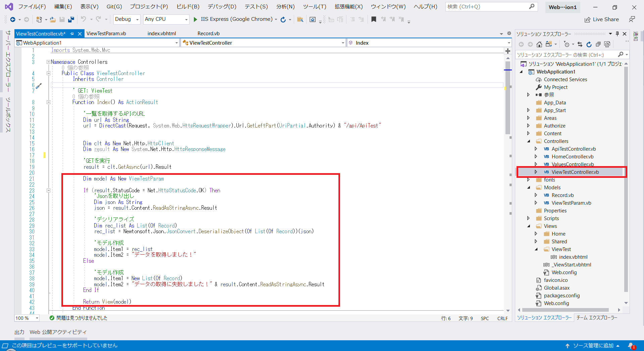
Task: Refresh the Solution Explorer
Action: (589, 44)
